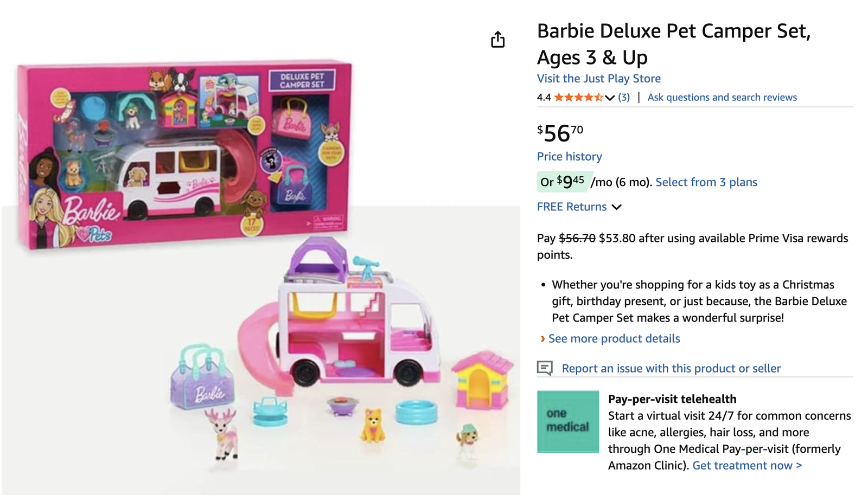
Task: Click Report an issue with this product text
Action: [x=671, y=369]
